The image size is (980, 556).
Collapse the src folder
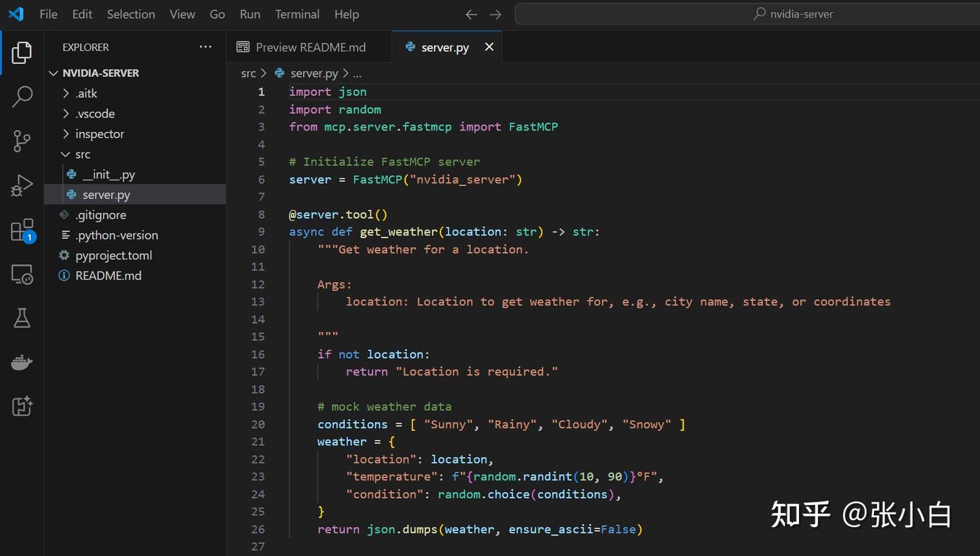click(82, 154)
